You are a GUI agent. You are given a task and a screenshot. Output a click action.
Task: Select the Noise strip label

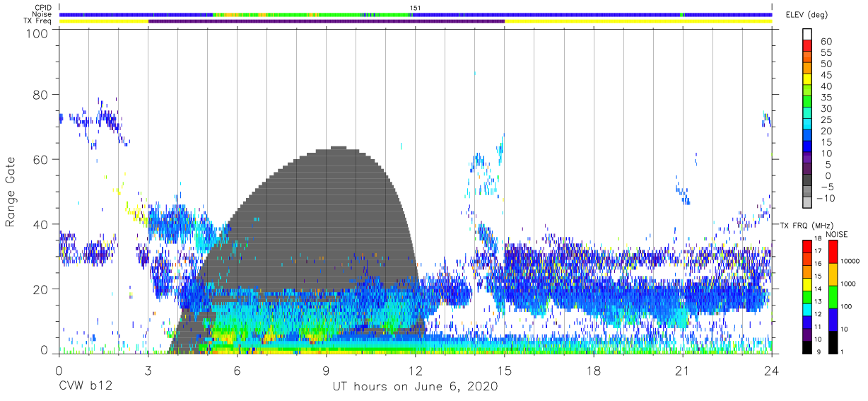tap(42, 14)
